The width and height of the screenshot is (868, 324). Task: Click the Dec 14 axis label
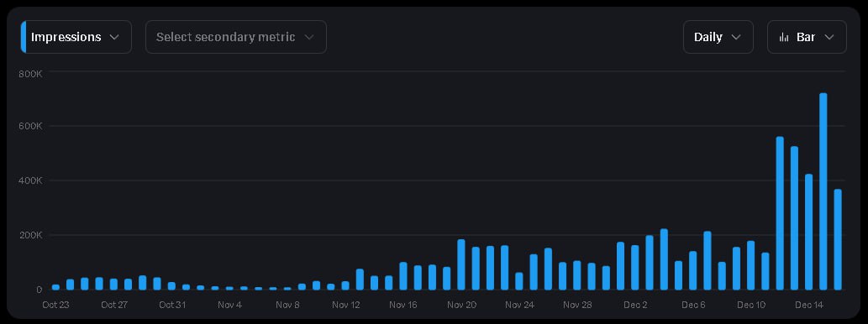click(x=809, y=305)
